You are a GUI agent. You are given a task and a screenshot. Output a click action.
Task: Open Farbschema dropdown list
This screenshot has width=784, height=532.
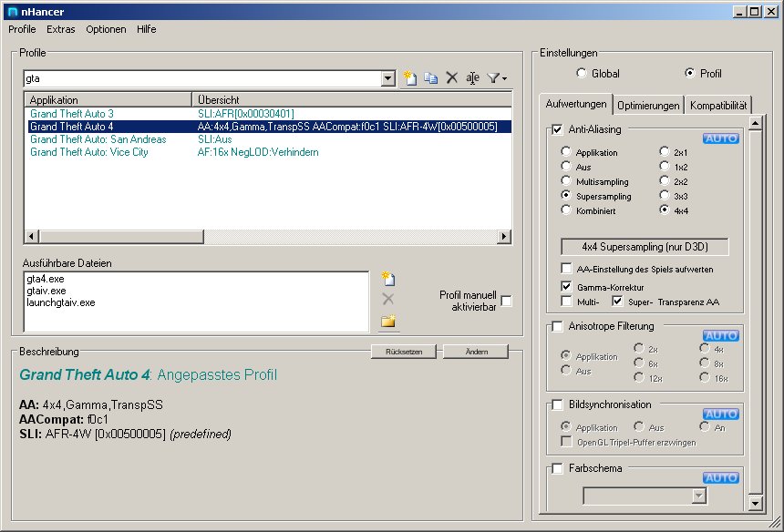click(699, 496)
